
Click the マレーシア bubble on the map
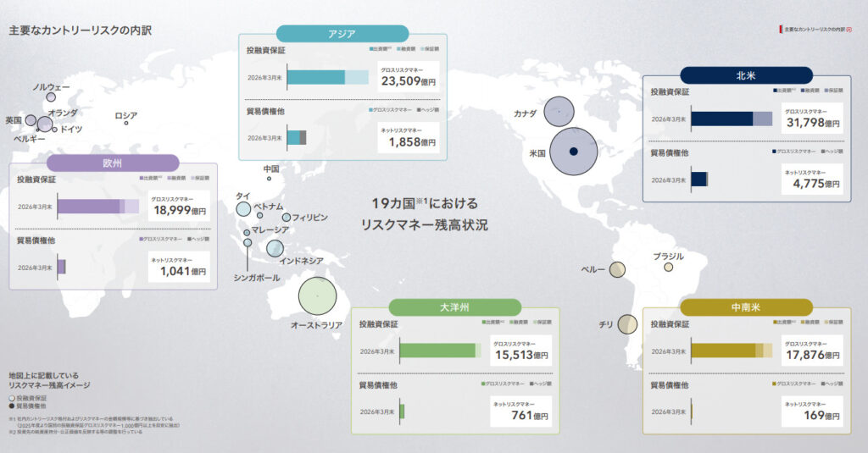pyautogui.click(x=247, y=233)
